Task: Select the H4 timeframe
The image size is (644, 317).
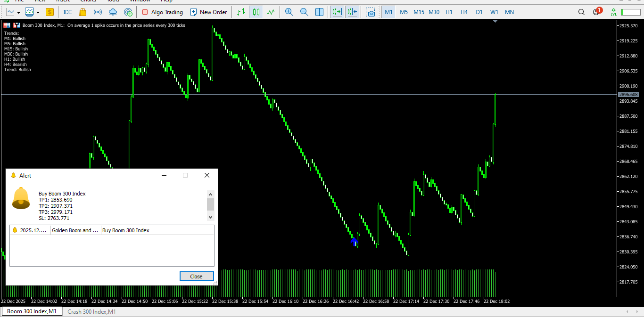Action: coord(464,12)
